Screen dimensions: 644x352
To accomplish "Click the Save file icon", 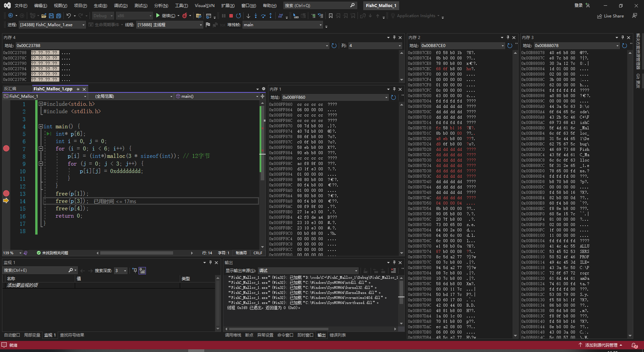I will pos(51,16).
